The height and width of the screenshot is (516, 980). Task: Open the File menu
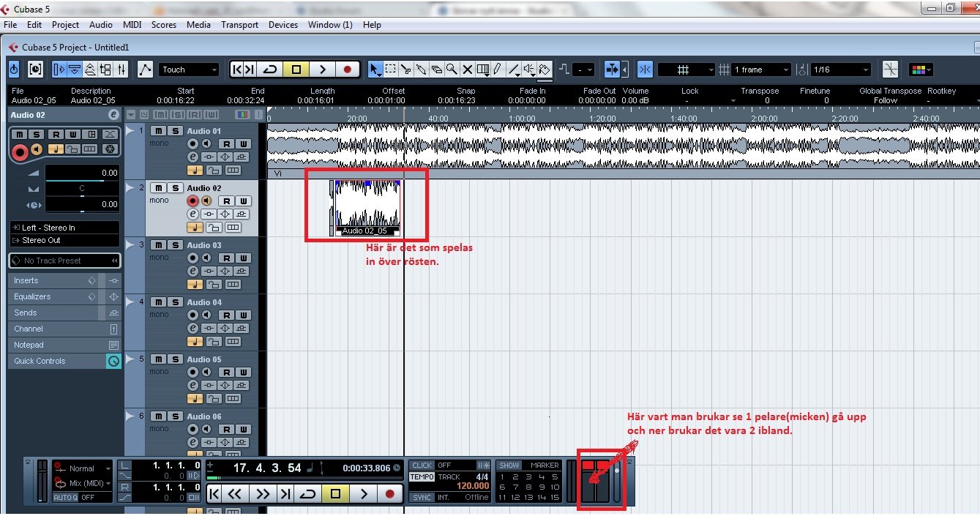pyautogui.click(x=10, y=24)
